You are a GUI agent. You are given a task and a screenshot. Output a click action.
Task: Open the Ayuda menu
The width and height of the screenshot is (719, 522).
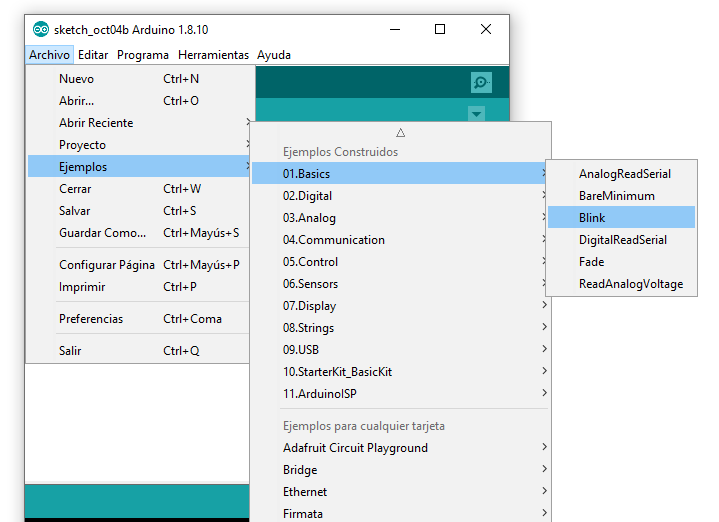pos(274,55)
